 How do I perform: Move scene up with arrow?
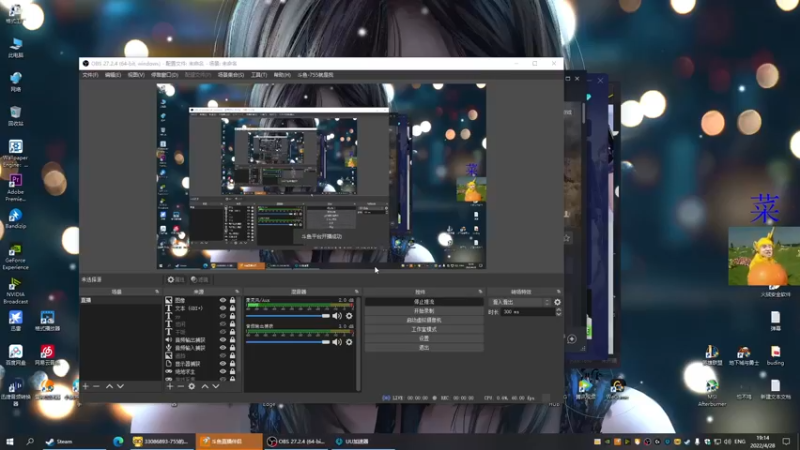click(x=109, y=386)
